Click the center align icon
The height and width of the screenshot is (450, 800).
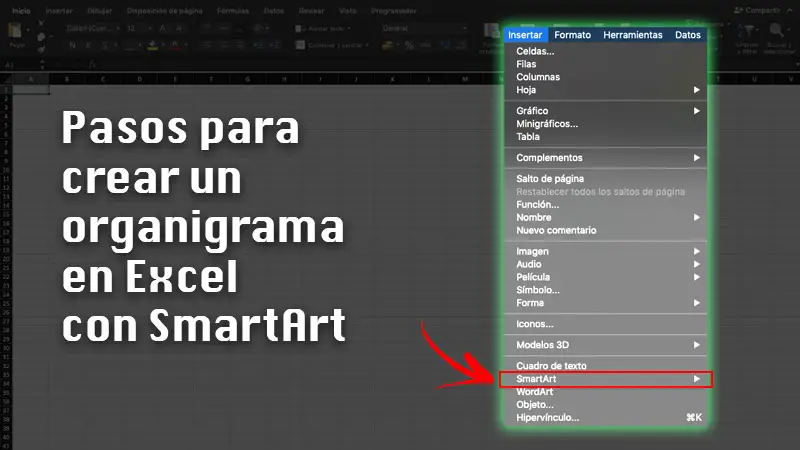[223, 46]
